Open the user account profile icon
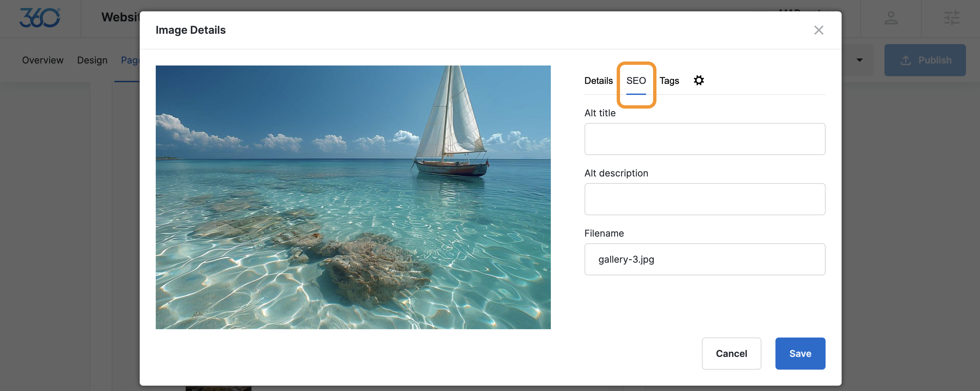 click(x=891, y=18)
